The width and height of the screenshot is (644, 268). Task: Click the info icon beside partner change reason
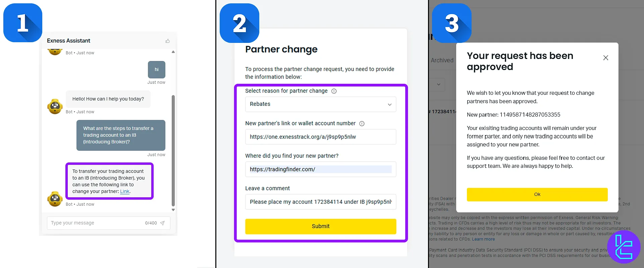click(334, 91)
